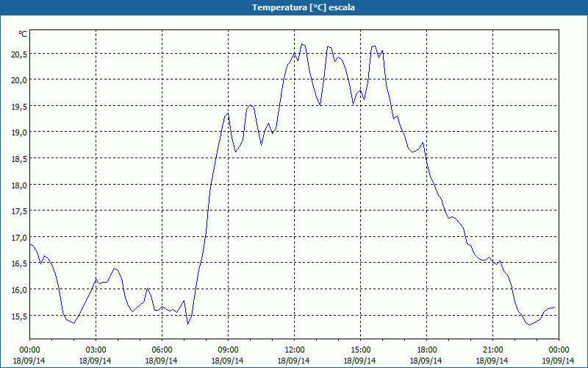This screenshot has width=588, height=368.
Task: Select the 20,0 y-axis value
Action: (x=19, y=80)
